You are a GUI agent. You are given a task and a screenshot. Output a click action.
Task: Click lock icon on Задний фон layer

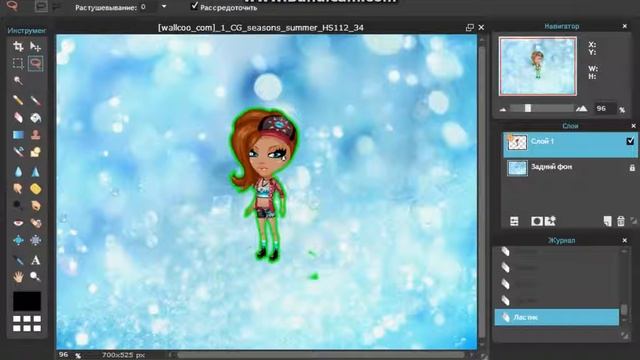pyautogui.click(x=632, y=167)
